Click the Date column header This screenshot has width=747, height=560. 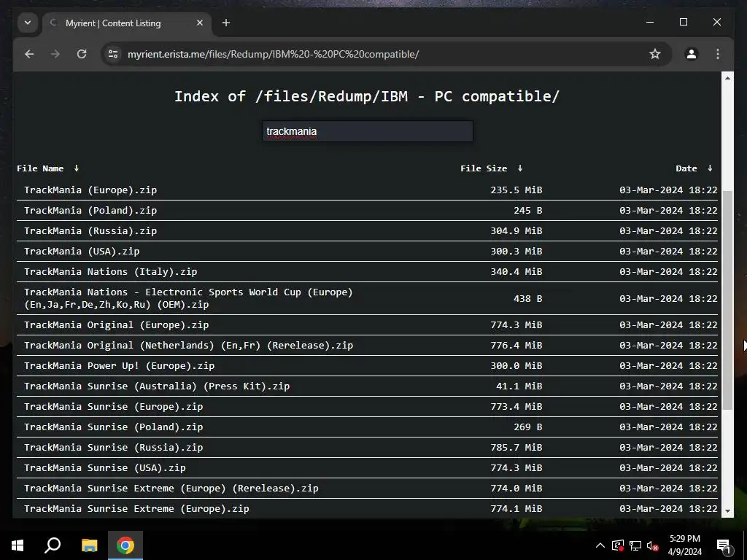[x=686, y=168]
